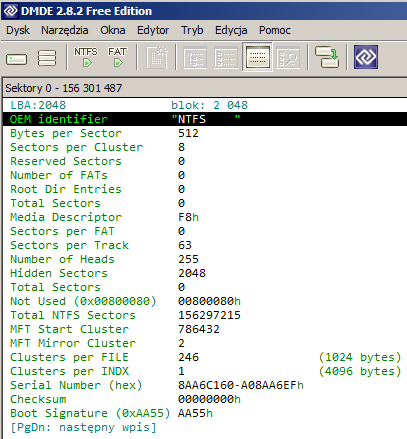Click the MFT Mirror Cluster label
This screenshot has width=407, height=439.
[73, 343]
